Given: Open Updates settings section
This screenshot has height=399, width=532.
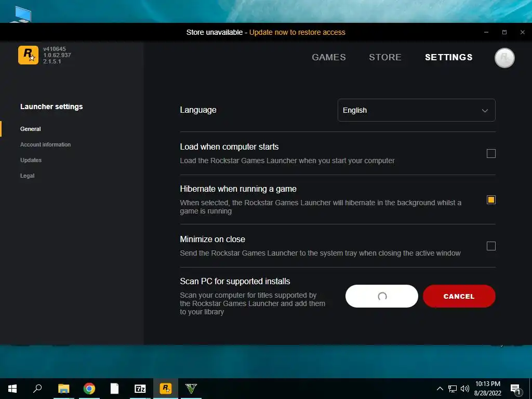Looking at the screenshot, I should coord(31,160).
